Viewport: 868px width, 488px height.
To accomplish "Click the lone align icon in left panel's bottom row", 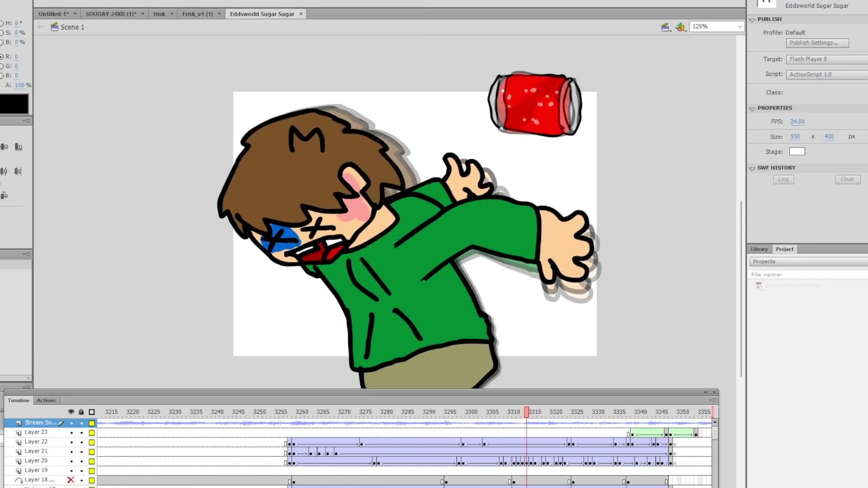I will click(x=4, y=195).
